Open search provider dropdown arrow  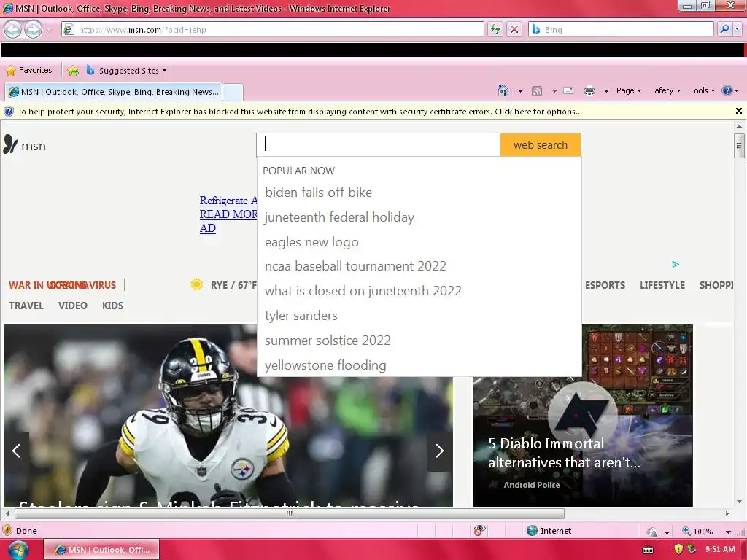[x=738, y=29]
